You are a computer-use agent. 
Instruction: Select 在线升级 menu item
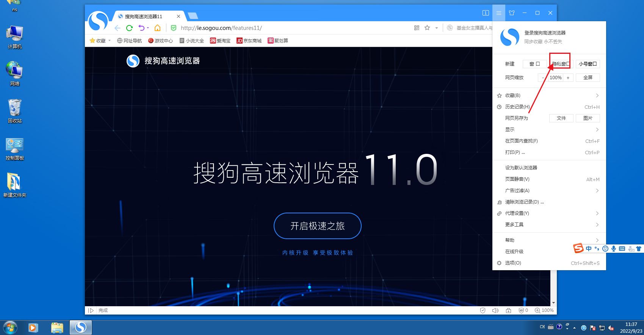tap(549, 252)
